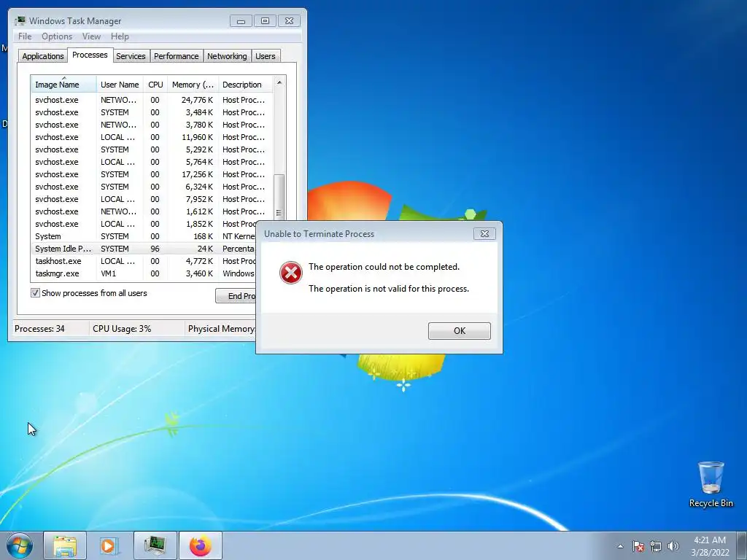Open Windows Media Player from taskbar
The image size is (747, 560).
109,545
